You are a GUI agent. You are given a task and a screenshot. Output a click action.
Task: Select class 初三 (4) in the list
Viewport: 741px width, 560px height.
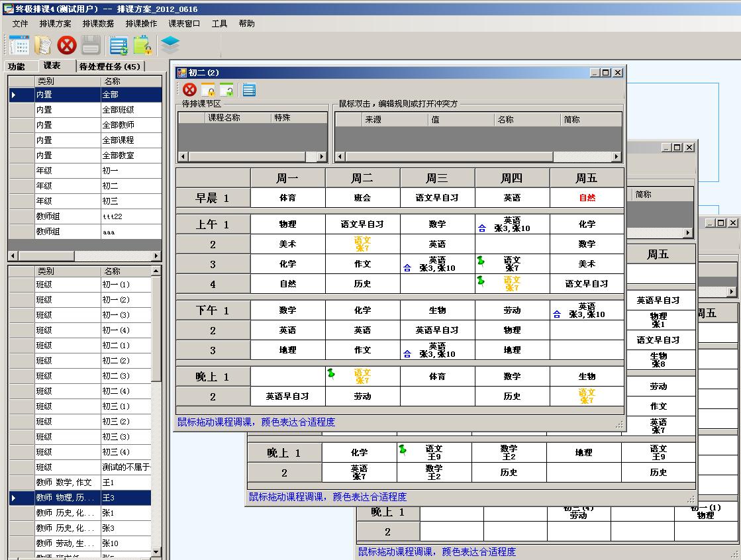(x=80, y=452)
